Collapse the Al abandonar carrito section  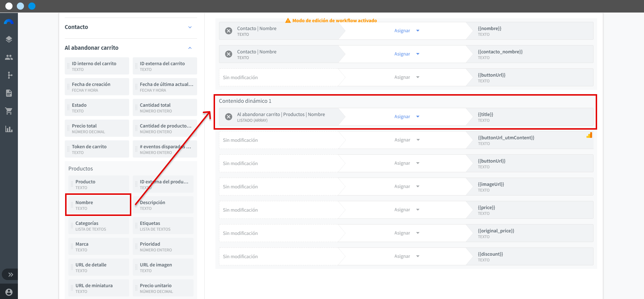[x=190, y=48]
